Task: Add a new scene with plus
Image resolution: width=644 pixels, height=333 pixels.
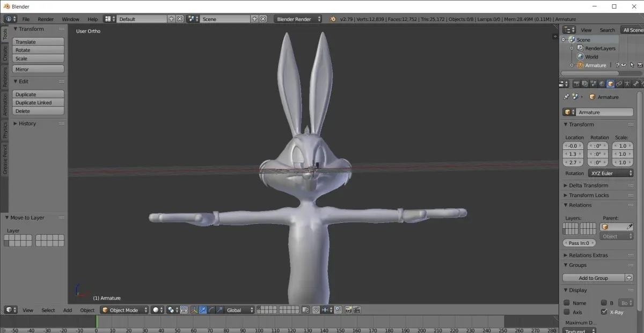Action: pos(254,19)
